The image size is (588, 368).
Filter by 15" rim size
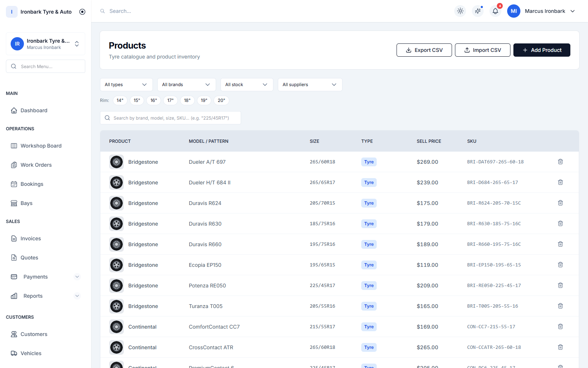pos(137,100)
